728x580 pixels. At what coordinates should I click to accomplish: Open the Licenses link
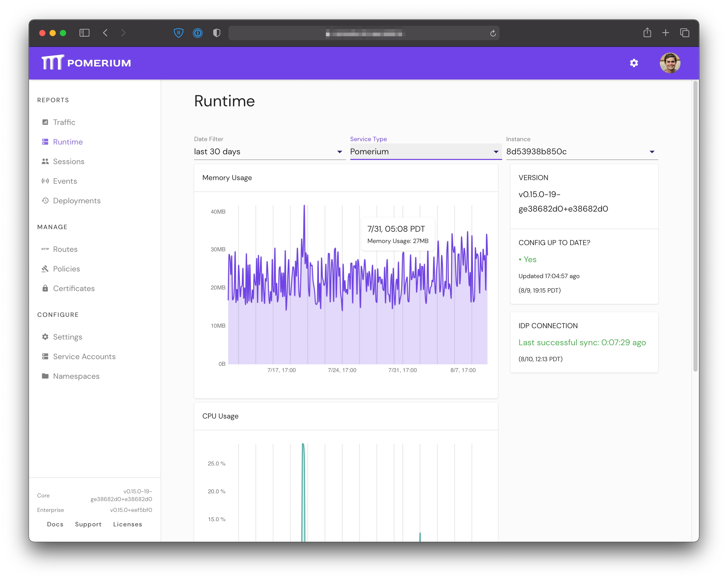[128, 525]
